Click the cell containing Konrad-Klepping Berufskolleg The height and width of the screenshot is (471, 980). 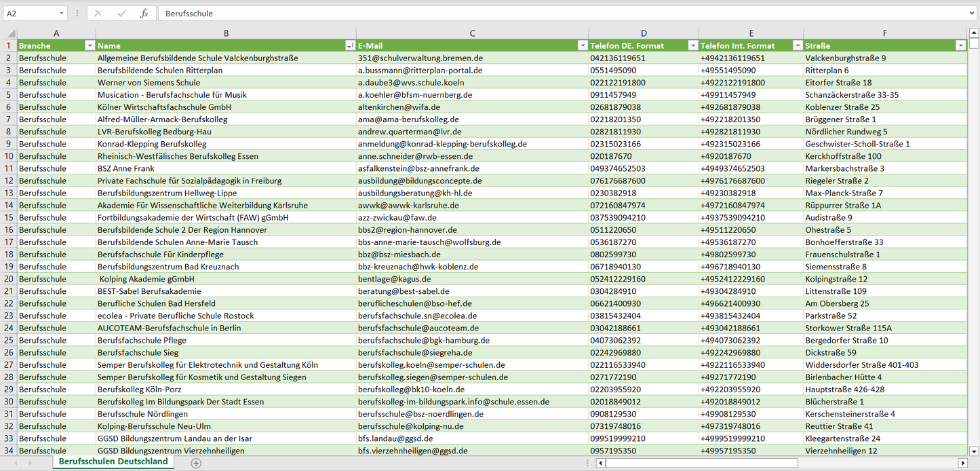pos(152,144)
